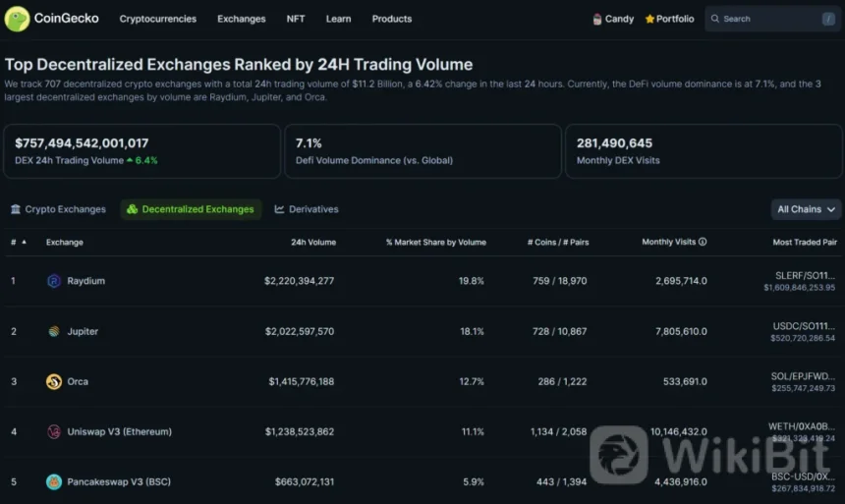Sort by % Market Share by Volume header
The width and height of the screenshot is (845, 504).
(x=436, y=242)
